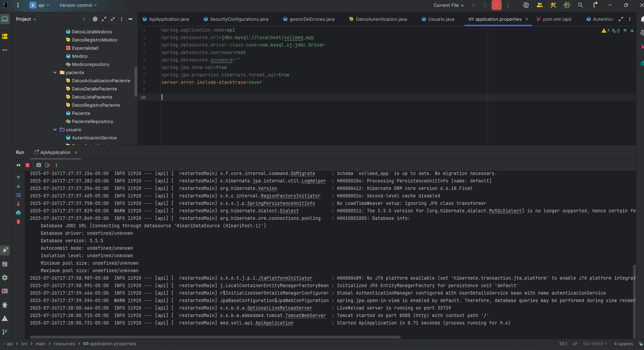
Task: Open IDE and project settings icon
Action: point(595,5)
